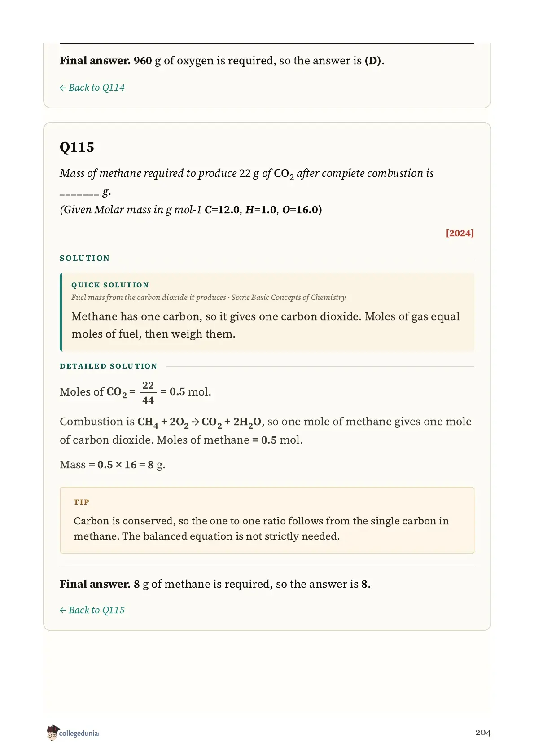Click the collegedunia logo icon

click(x=53, y=732)
